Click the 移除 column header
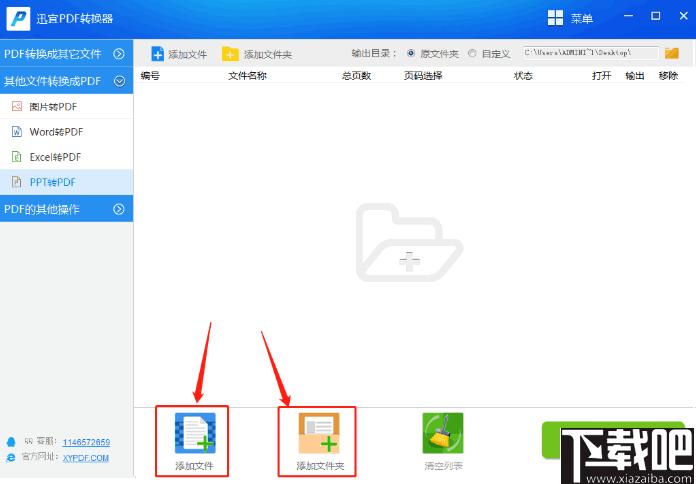 668,75
